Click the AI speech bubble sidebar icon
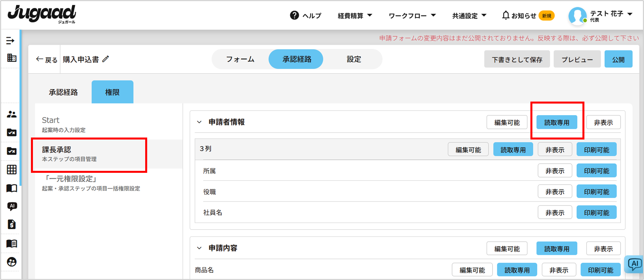Image resolution: width=644 pixels, height=280 pixels. pyautogui.click(x=12, y=206)
